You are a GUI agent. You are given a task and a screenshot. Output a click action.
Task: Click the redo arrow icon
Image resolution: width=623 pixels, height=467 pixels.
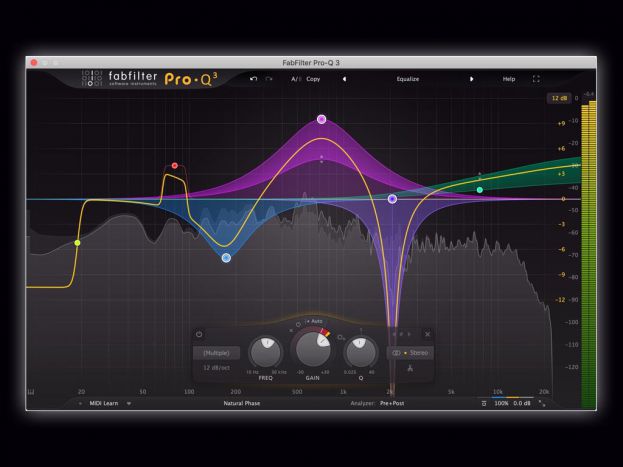(x=269, y=78)
